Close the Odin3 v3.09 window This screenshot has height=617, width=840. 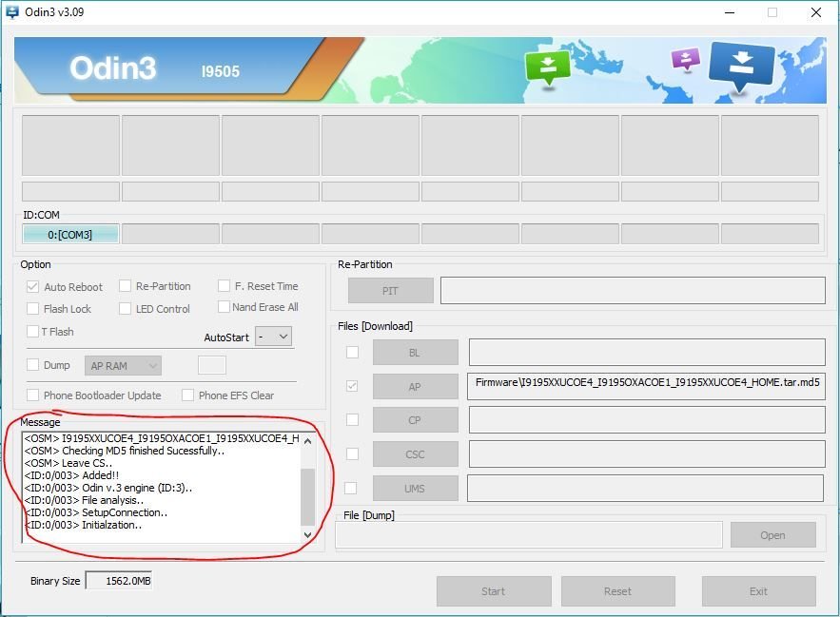tap(816, 12)
